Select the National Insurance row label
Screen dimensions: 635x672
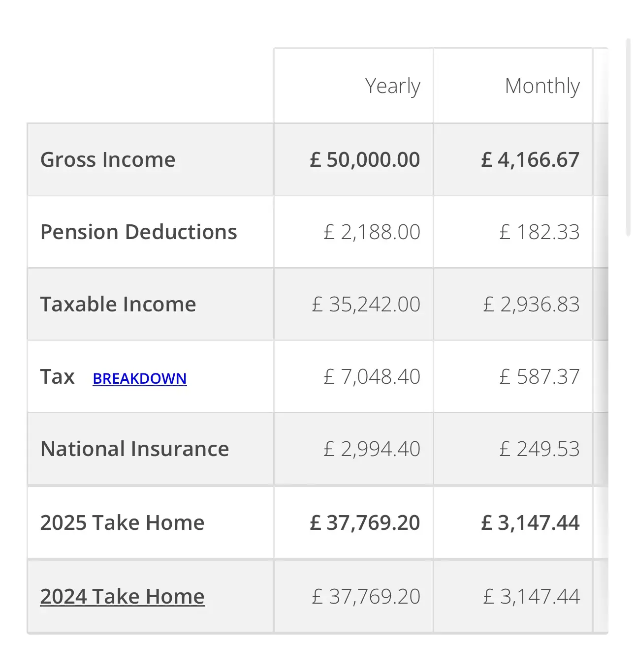tap(134, 449)
